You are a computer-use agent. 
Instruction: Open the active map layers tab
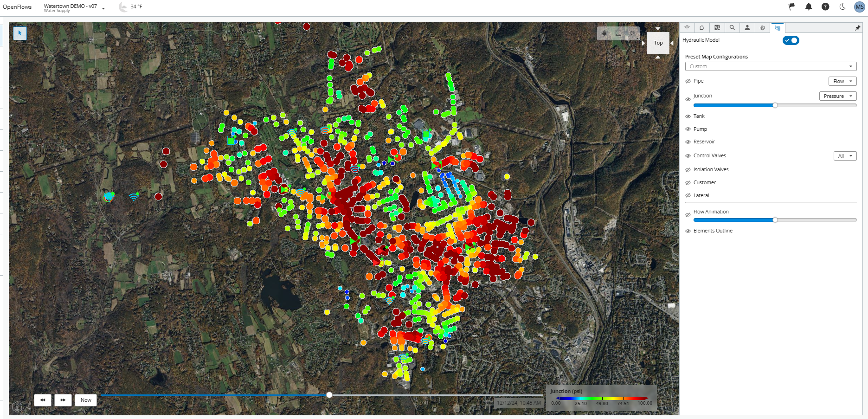(x=778, y=28)
